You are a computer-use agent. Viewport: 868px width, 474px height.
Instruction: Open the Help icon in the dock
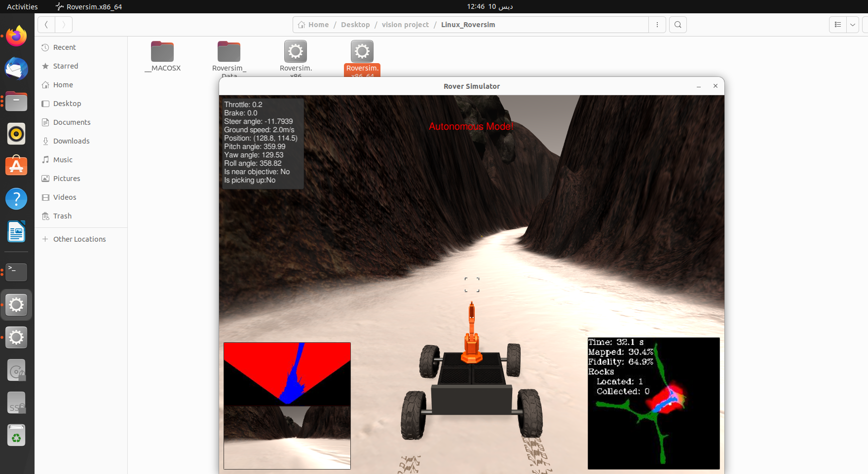point(16,199)
